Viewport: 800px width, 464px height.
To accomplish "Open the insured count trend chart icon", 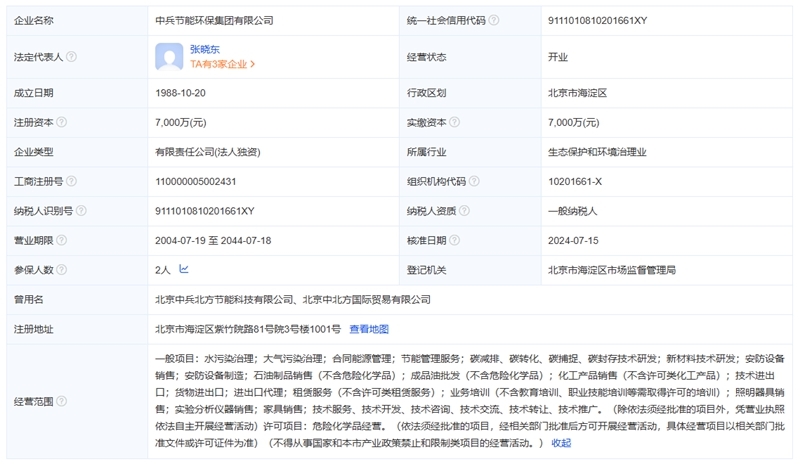I will (184, 269).
